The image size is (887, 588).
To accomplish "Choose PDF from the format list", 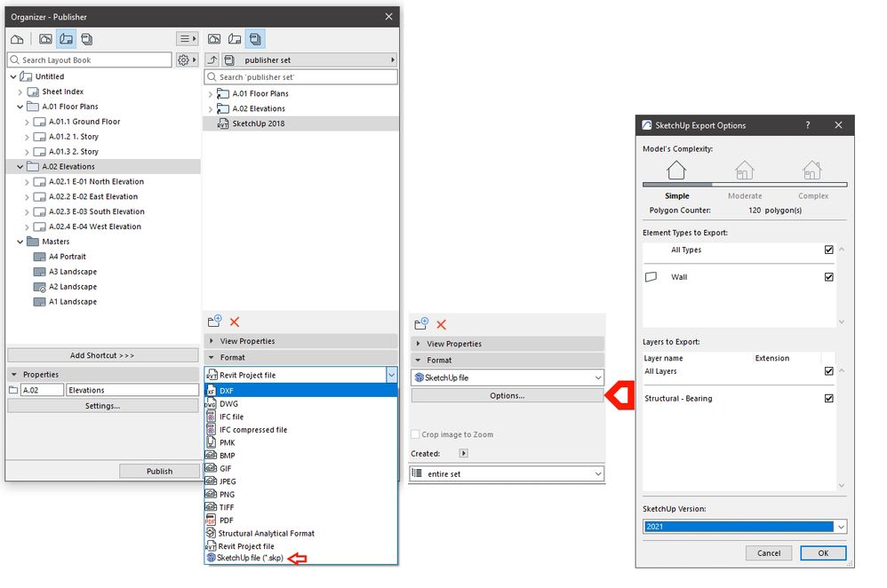I will [301, 520].
